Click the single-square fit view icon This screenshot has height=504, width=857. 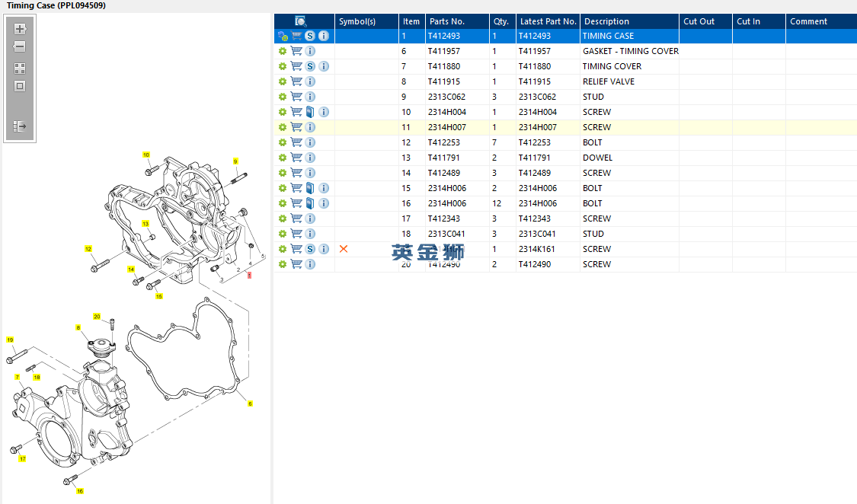point(20,86)
